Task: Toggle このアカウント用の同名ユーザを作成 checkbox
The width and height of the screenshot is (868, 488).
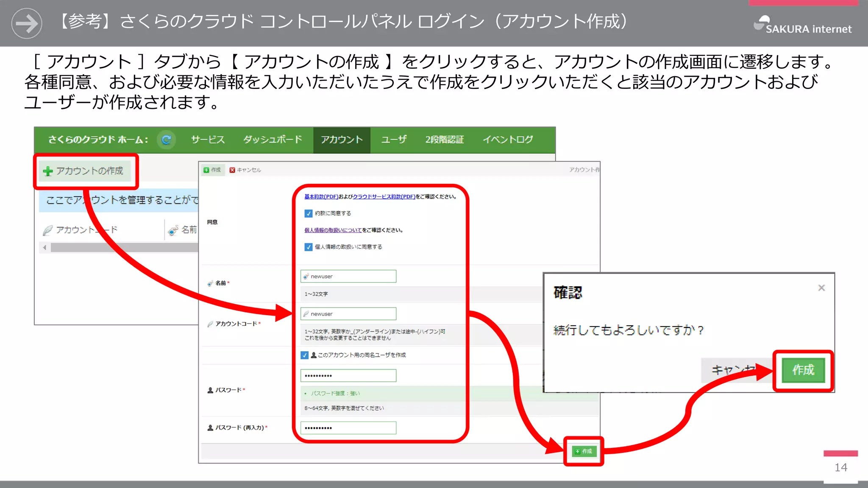Action: 305,355
